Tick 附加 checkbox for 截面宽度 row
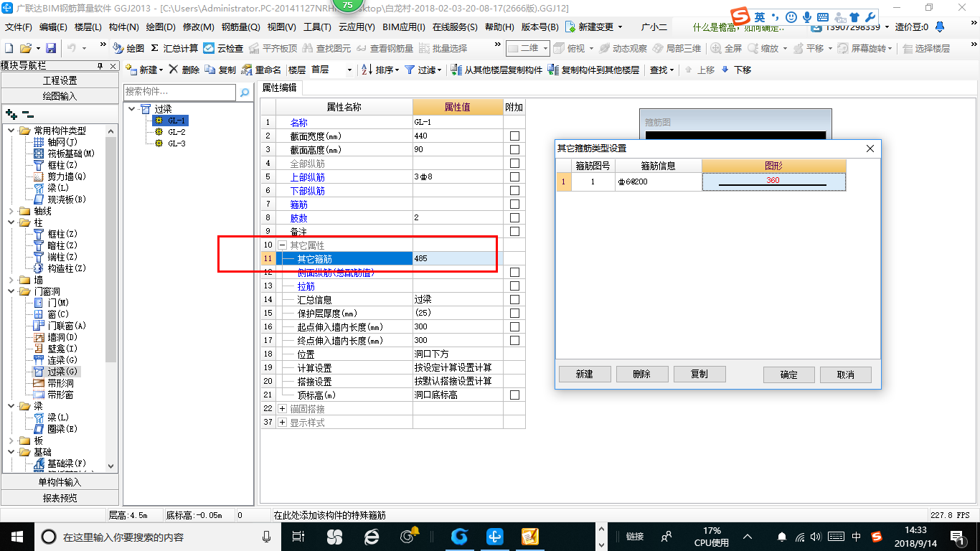Image resolution: width=980 pixels, height=551 pixels. click(514, 136)
